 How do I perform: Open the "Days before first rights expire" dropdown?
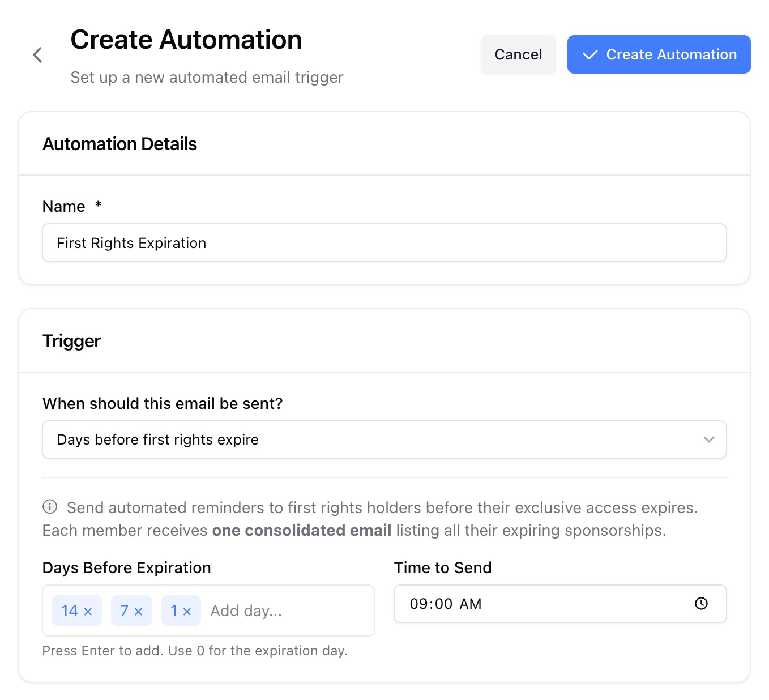384,439
